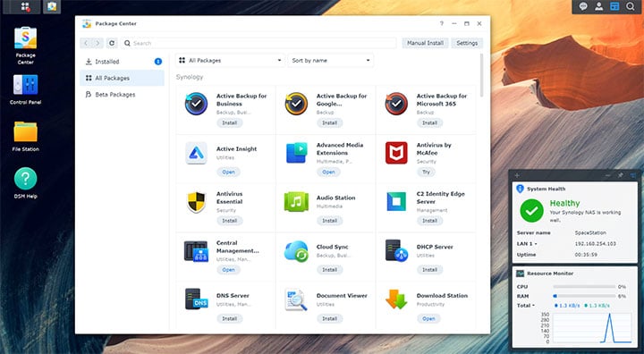This screenshot has height=354, width=644.
Task: Open user options person icon
Action: pos(598,6)
